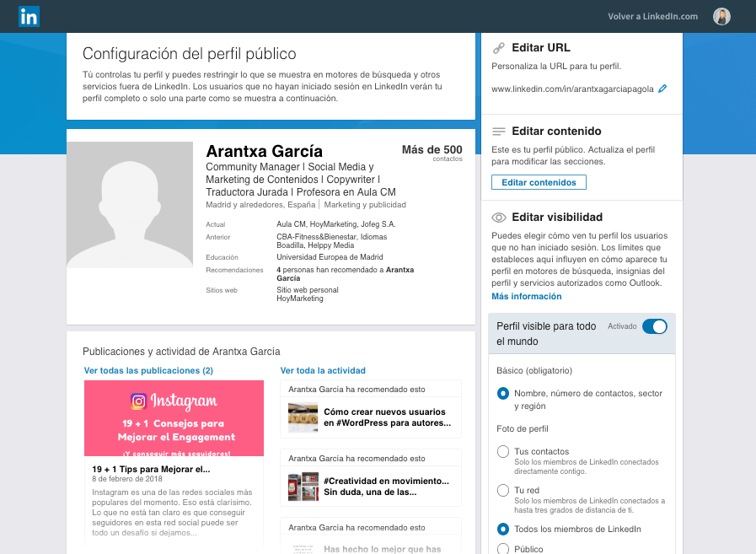
Task: Click the LinkedIn logo in top bar
Action: coord(28,16)
